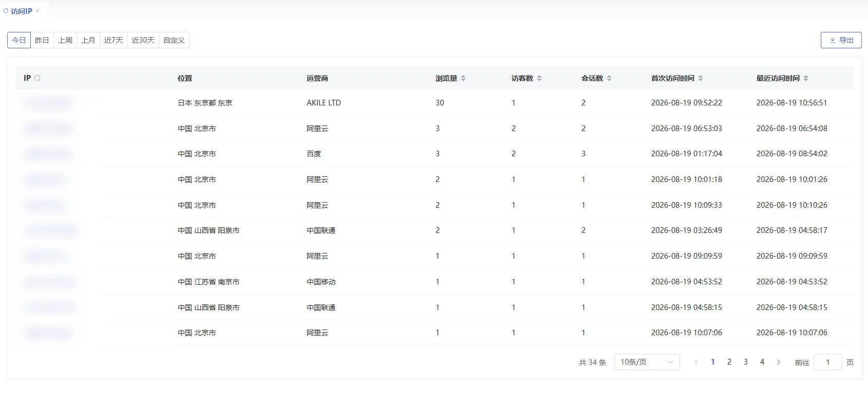Click the 中国移动 operator cell
The height and width of the screenshot is (399, 868).
321,282
